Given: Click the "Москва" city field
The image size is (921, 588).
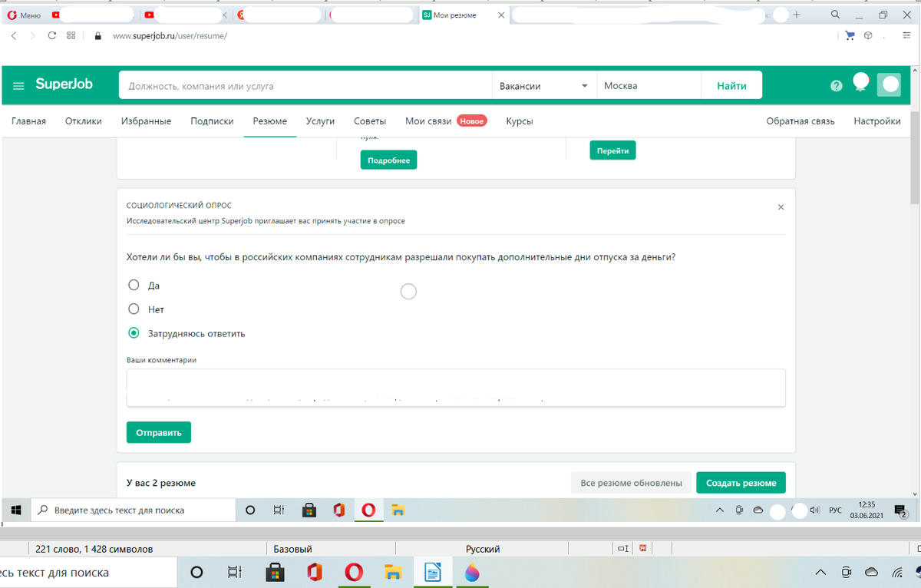Looking at the screenshot, I should coord(649,86).
